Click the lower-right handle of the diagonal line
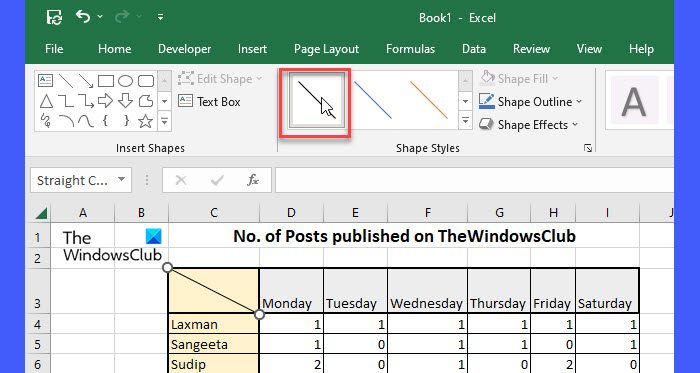Image resolution: width=700 pixels, height=373 pixels. pos(259,315)
